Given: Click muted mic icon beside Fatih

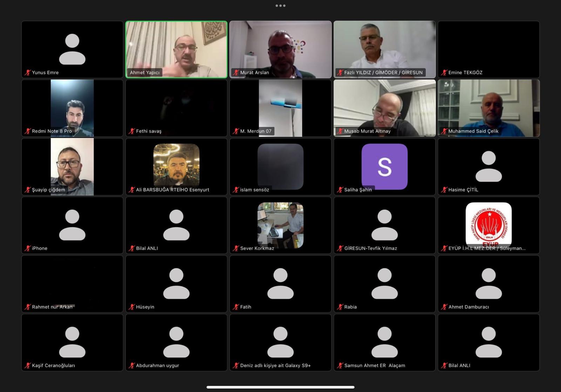Looking at the screenshot, I should click(x=236, y=307).
